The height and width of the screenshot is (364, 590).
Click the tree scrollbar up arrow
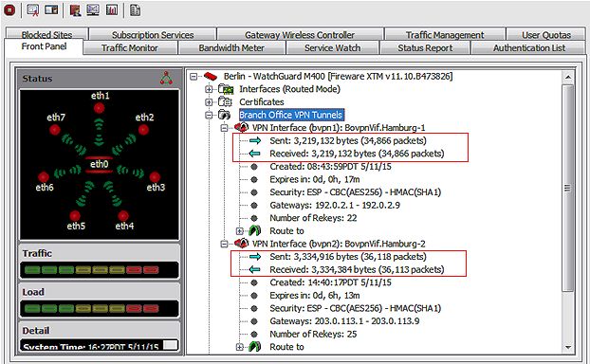(x=568, y=78)
